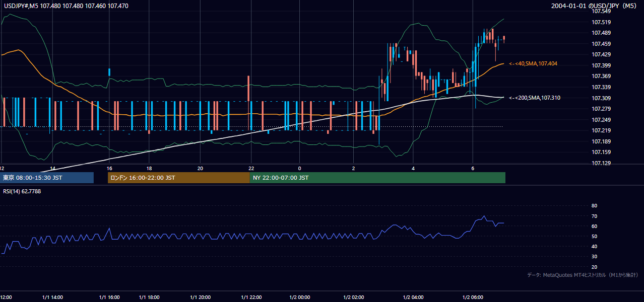
Task: Click hour marker 16 under the price chart
Action: pos(109,168)
